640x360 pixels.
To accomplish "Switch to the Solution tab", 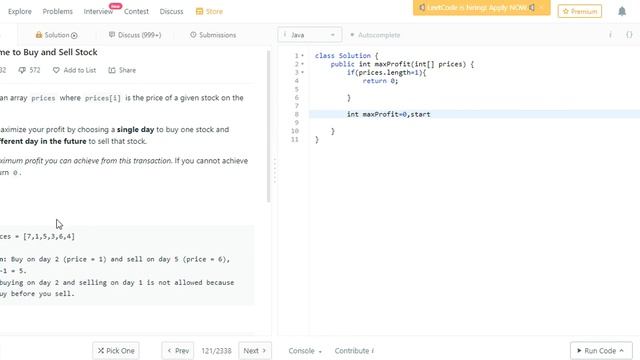I will click(x=56, y=35).
